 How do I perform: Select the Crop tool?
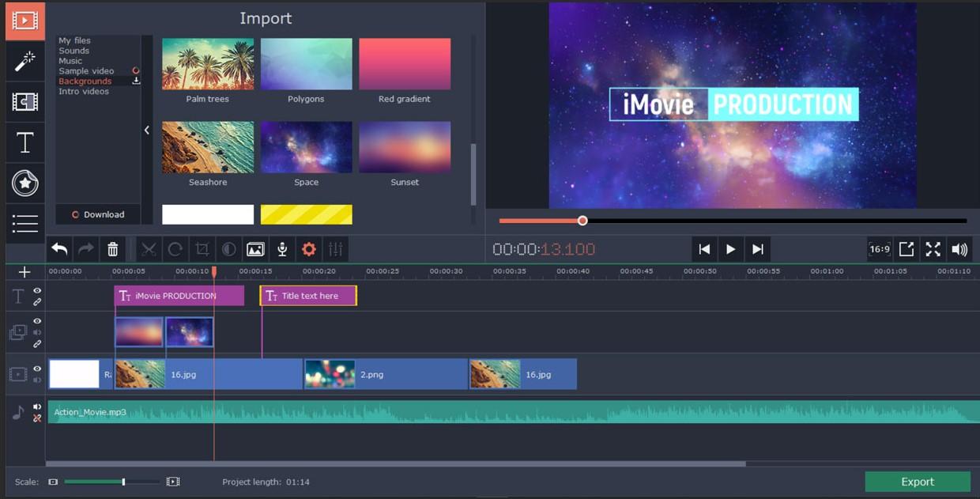click(202, 249)
